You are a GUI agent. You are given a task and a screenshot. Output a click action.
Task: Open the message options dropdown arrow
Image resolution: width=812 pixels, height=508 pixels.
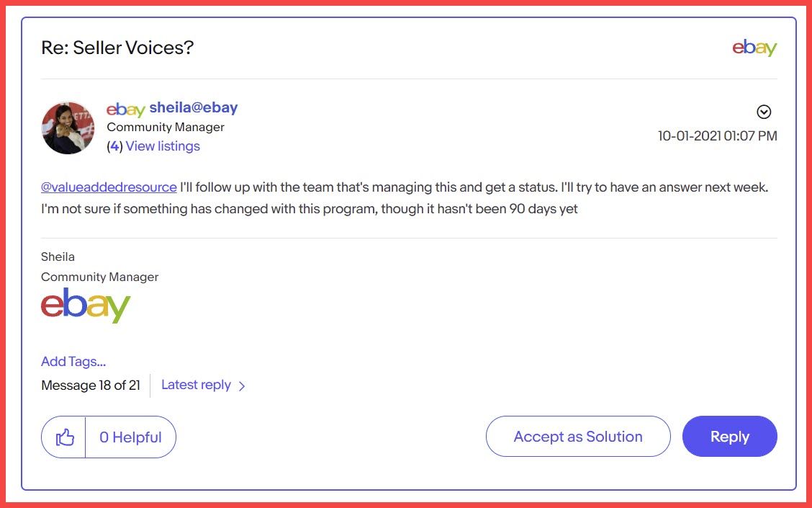click(x=764, y=112)
